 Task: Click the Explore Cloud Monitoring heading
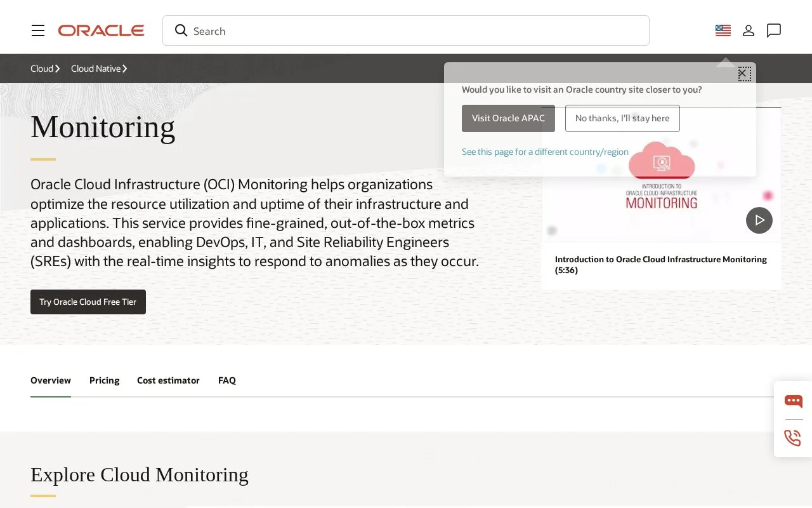(x=140, y=474)
